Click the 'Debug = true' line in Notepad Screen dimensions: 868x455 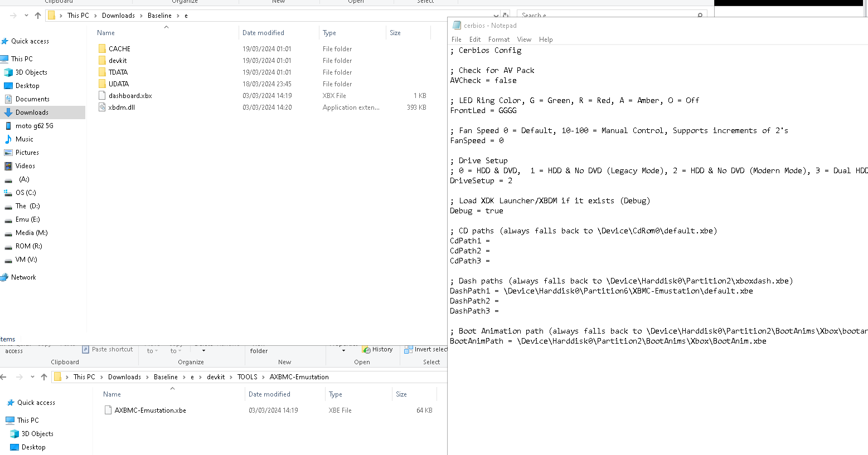pos(477,211)
